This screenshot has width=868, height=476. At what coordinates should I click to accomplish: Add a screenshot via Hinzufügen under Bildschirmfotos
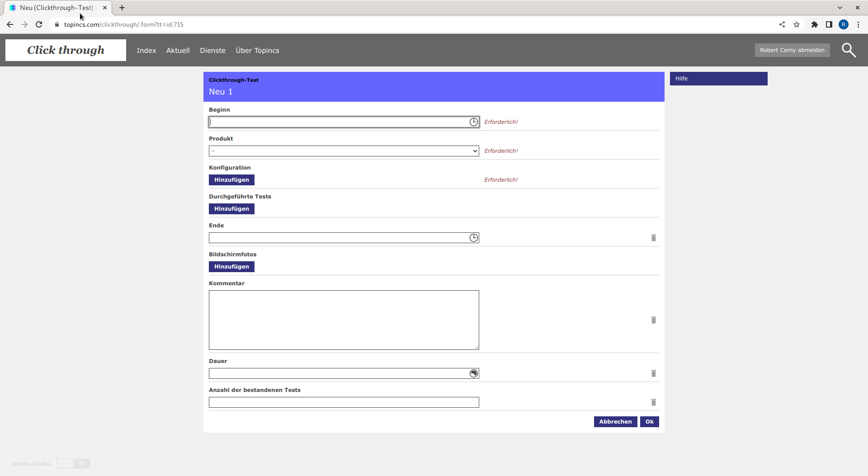tap(231, 267)
